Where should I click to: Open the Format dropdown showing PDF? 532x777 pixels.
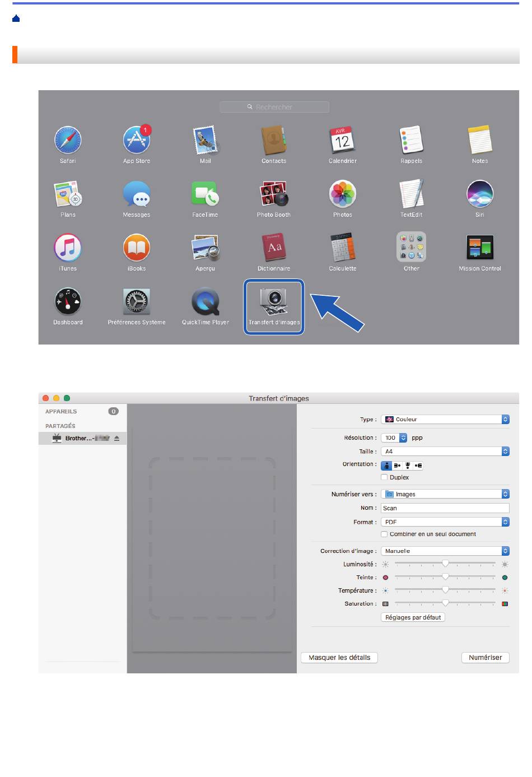pos(445,522)
